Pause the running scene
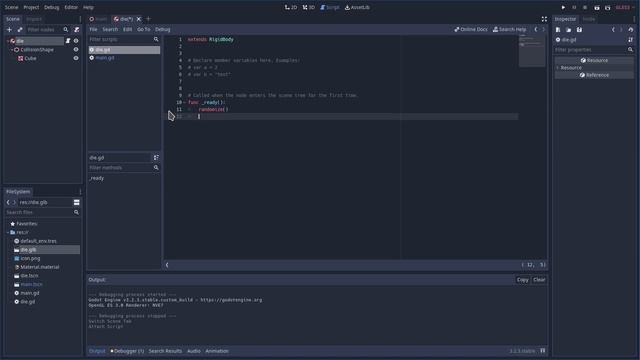 [574, 7]
